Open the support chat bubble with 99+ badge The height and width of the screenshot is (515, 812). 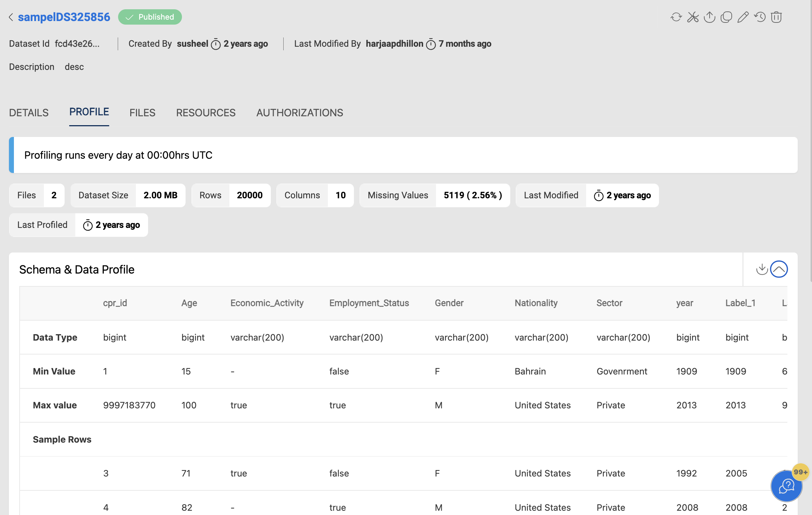(786, 486)
